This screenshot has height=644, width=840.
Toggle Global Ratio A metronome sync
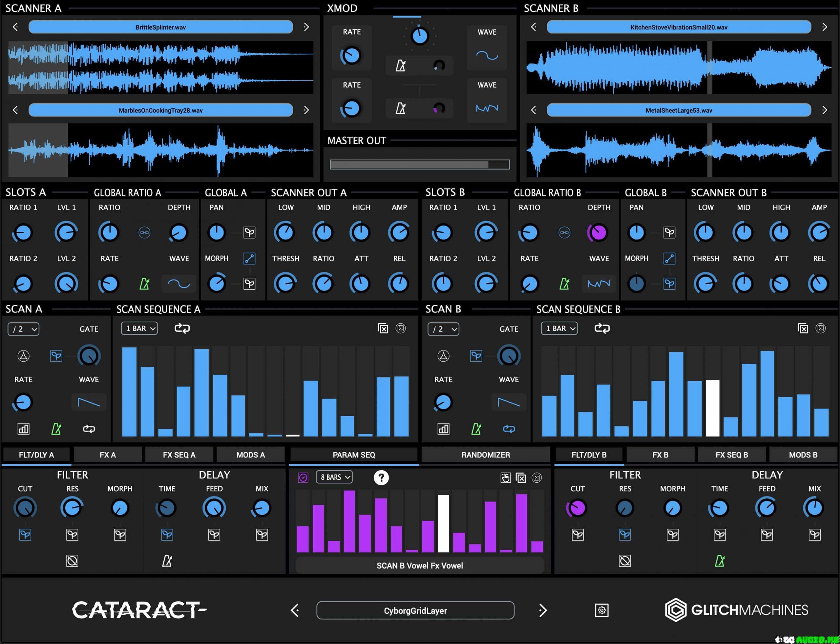pyautogui.click(x=144, y=284)
